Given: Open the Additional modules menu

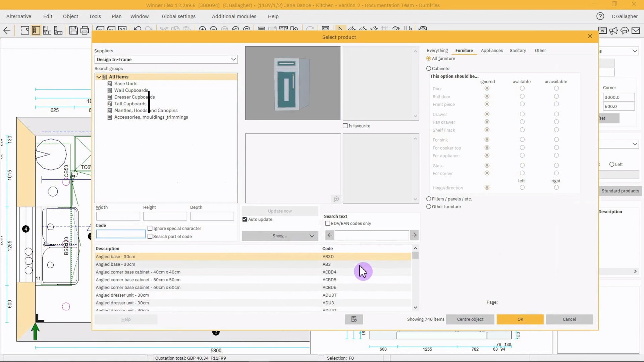Looking at the screenshot, I should coord(234,16).
